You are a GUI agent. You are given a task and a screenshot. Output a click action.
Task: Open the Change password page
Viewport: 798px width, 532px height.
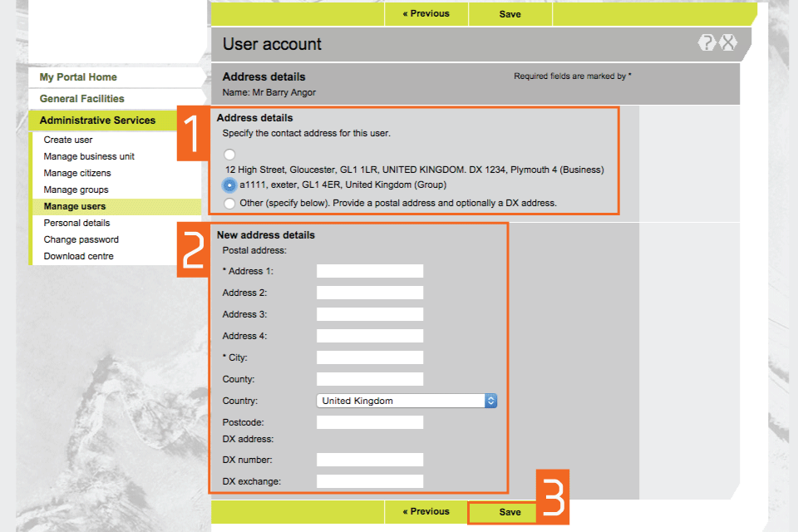tap(81, 239)
